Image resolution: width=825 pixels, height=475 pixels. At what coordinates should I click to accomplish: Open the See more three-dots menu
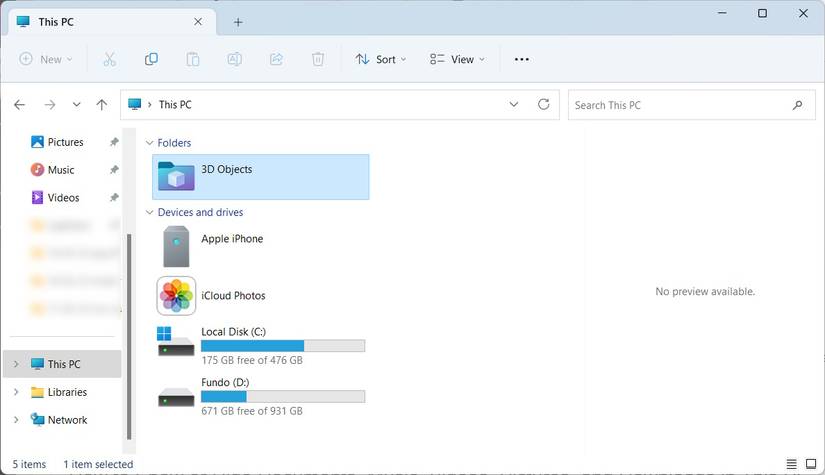pos(521,59)
